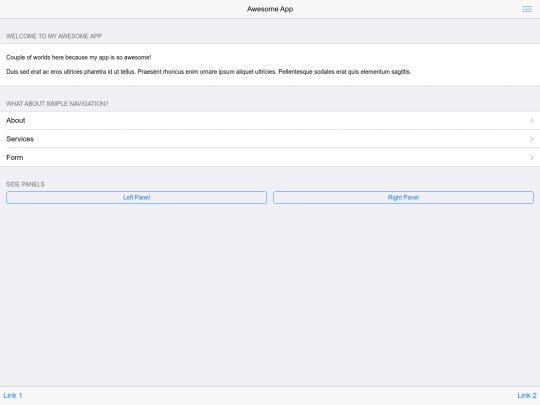Follow Link 1 in bottom toolbar

[13, 395]
